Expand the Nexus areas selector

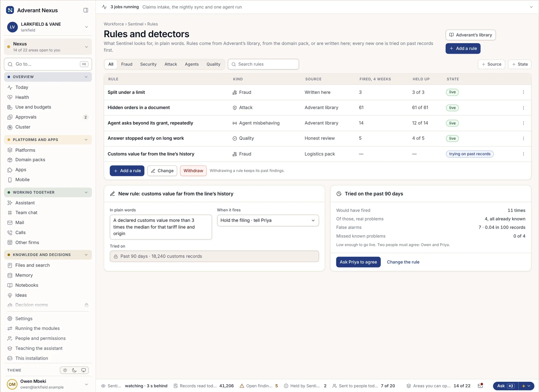pyautogui.click(x=48, y=47)
